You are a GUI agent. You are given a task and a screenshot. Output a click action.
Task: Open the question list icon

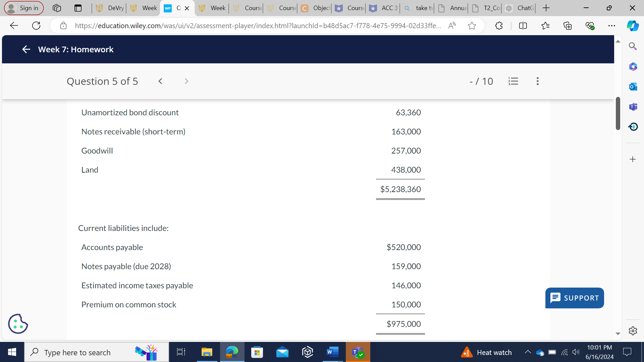point(513,81)
